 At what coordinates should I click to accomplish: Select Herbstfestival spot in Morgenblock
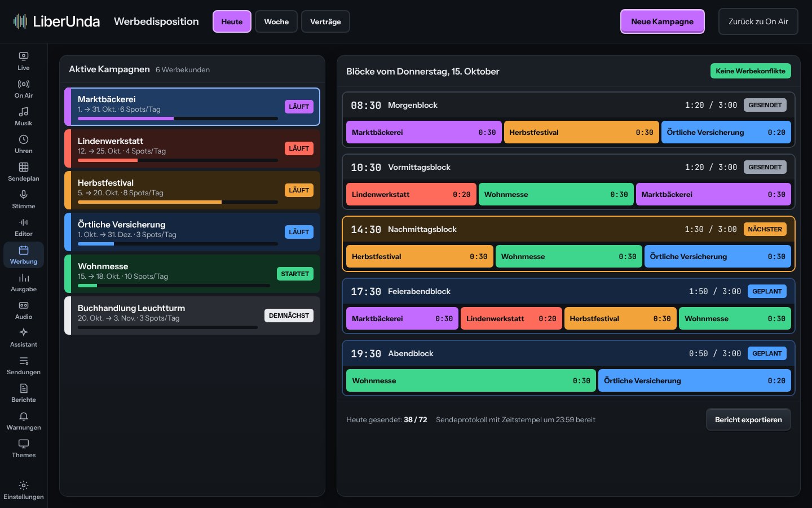[x=581, y=132]
